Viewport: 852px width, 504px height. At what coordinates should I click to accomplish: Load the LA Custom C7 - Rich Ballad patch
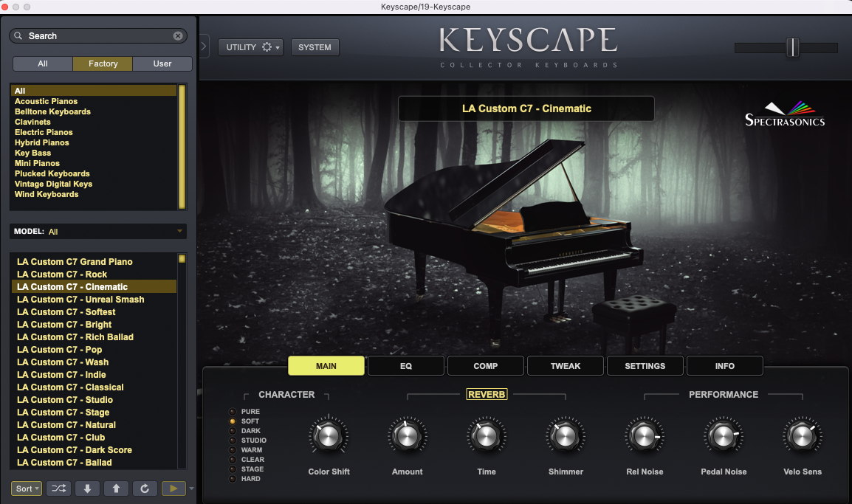point(94,336)
